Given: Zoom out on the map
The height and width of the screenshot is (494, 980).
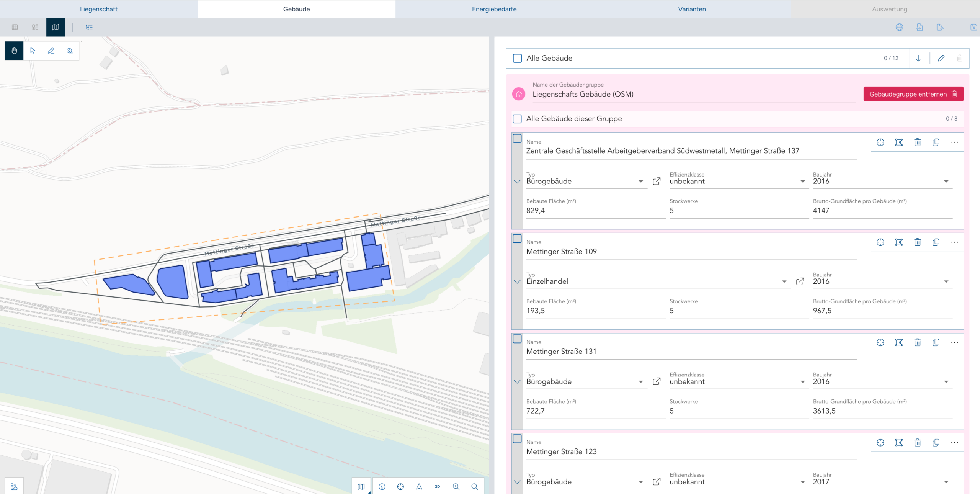Looking at the screenshot, I should tap(475, 486).
